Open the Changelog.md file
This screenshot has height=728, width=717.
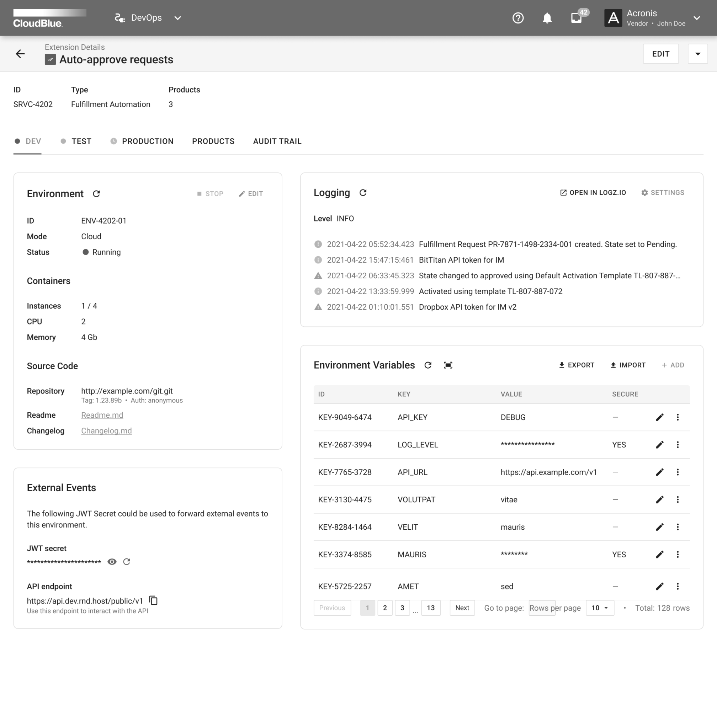tap(107, 430)
